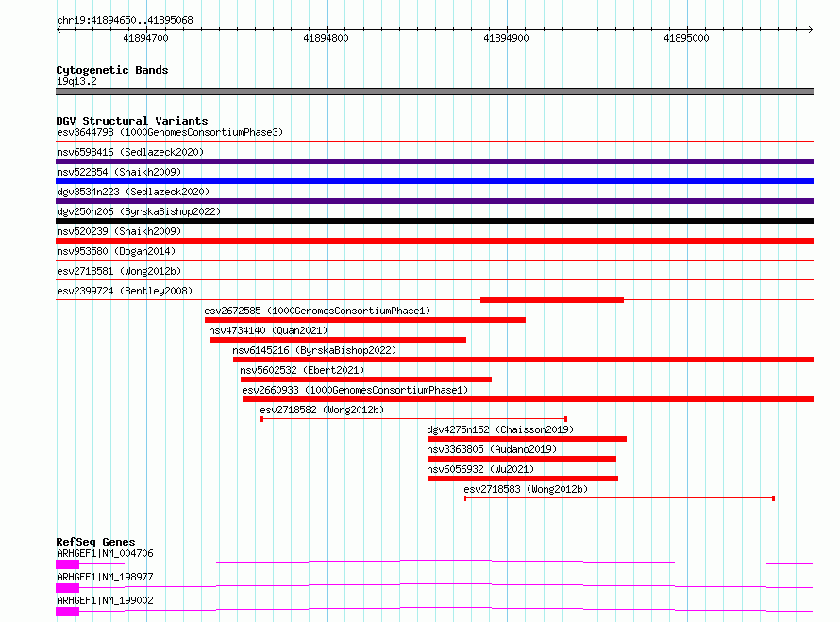Open the esv3644798 1000GenomesConsortiumPhase3 label
This screenshot has width=840, height=622.
170,132
